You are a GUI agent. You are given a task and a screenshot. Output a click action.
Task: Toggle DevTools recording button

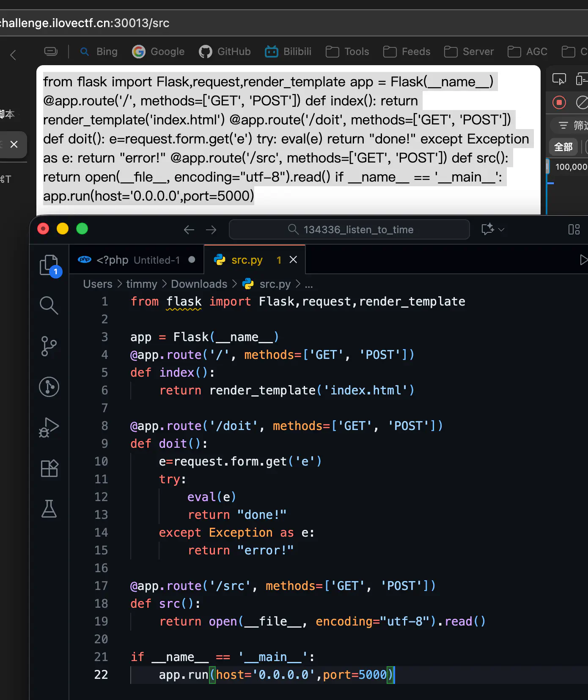[559, 102]
